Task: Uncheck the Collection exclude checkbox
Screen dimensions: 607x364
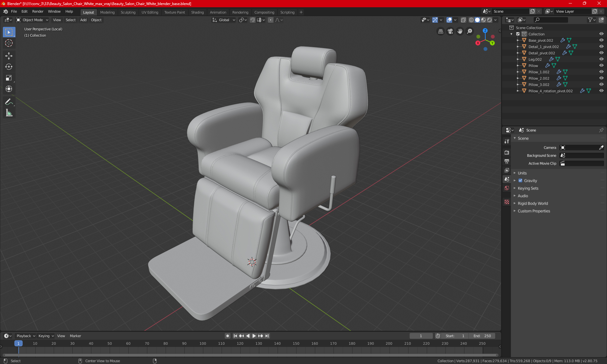Action: coord(518,34)
